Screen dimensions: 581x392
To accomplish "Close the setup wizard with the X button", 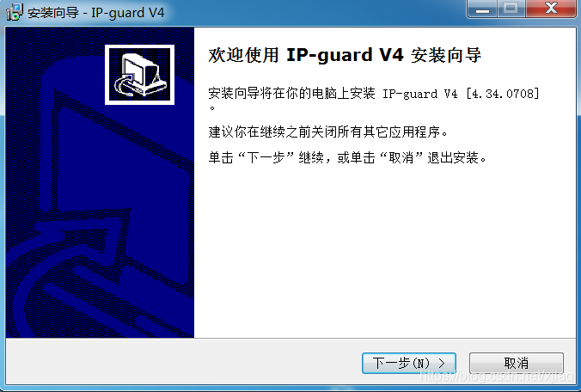I will (551, 9).
